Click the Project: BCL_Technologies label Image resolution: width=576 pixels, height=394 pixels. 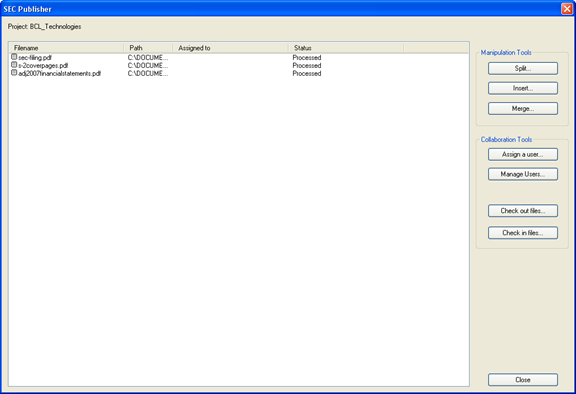coord(44,26)
